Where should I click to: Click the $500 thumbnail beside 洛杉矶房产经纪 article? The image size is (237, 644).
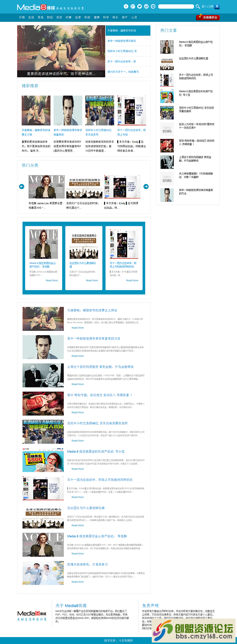pyautogui.click(x=43, y=460)
